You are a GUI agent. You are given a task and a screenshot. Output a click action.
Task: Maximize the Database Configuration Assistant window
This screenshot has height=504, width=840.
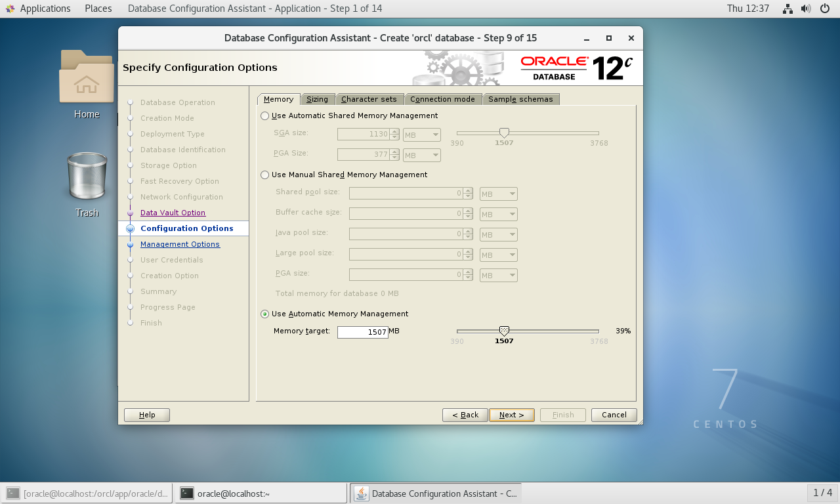[x=609, y=38]
